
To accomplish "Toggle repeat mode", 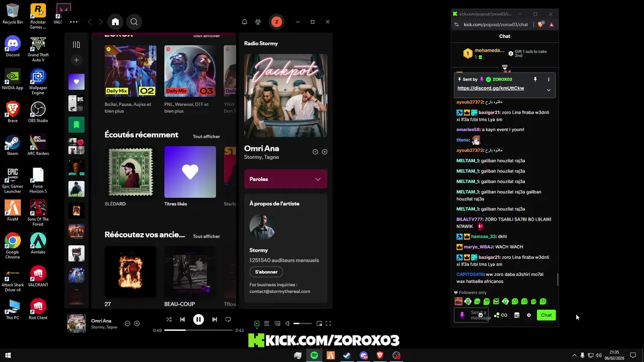I will (228, 319).
